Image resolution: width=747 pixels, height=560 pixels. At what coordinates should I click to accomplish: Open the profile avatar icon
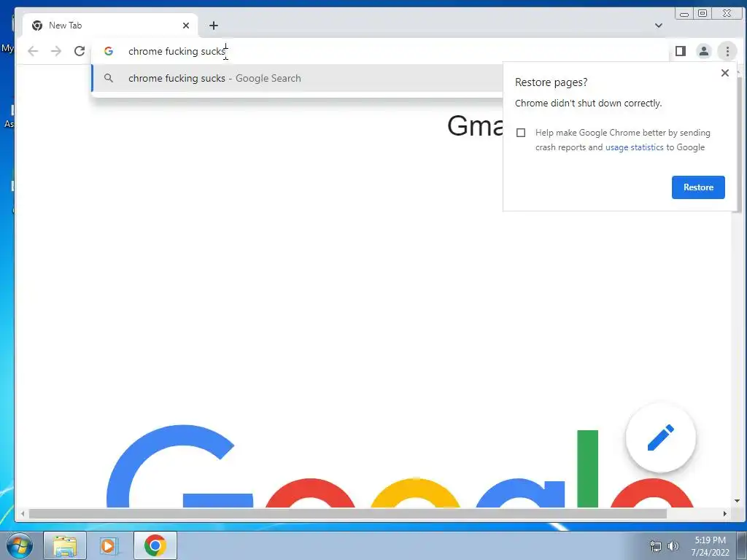pos(704,51)
